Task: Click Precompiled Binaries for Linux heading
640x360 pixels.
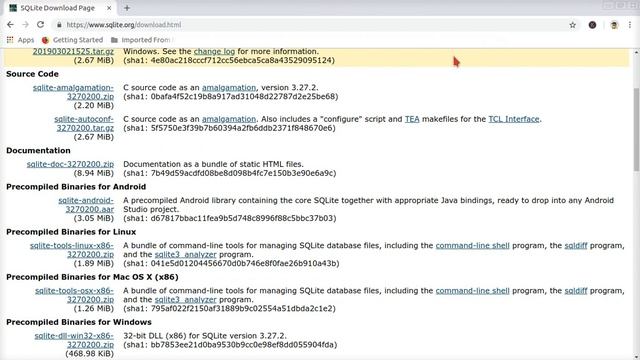Action: pyautogui.click(x=71, y=232)
